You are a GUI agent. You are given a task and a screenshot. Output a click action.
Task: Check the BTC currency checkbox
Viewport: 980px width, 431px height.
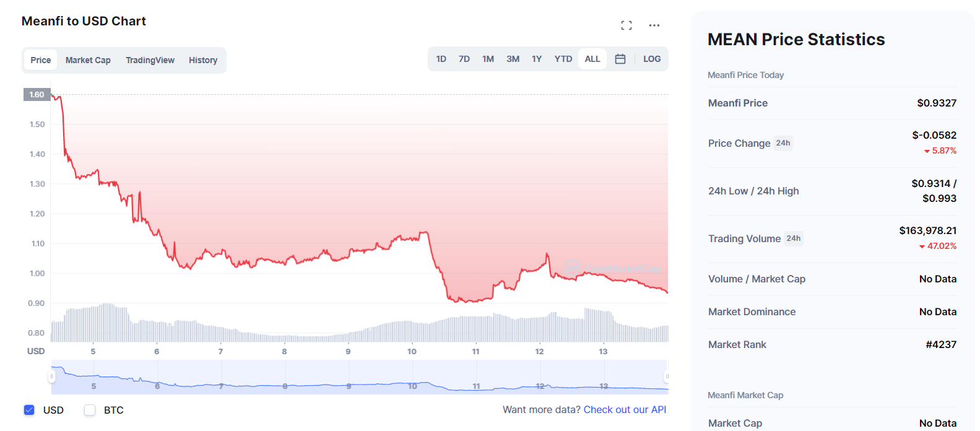tap(90, 410)
